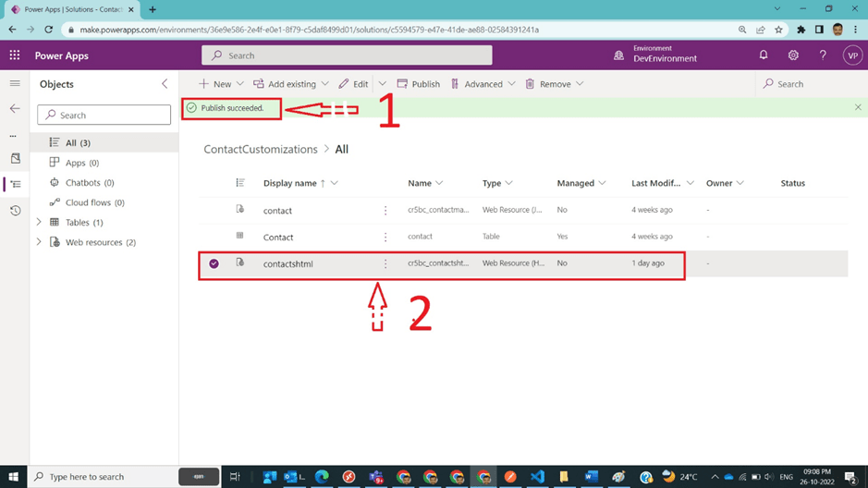This screenshot has height=488, width=868.
Task: Expand the Tables tree node
Action: click(39, 223)
